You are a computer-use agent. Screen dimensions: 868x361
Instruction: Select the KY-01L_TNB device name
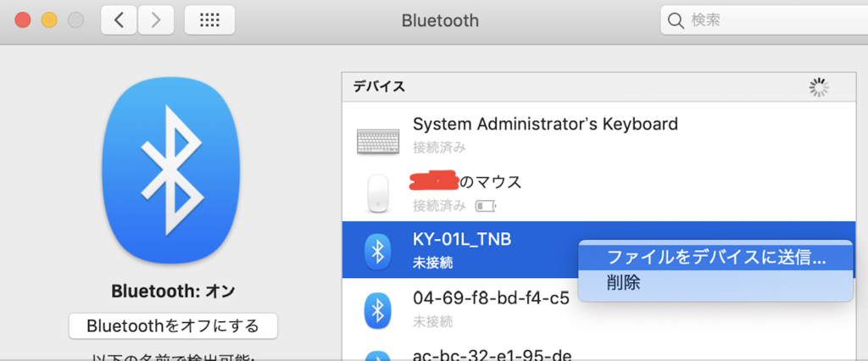pos(462,239)
